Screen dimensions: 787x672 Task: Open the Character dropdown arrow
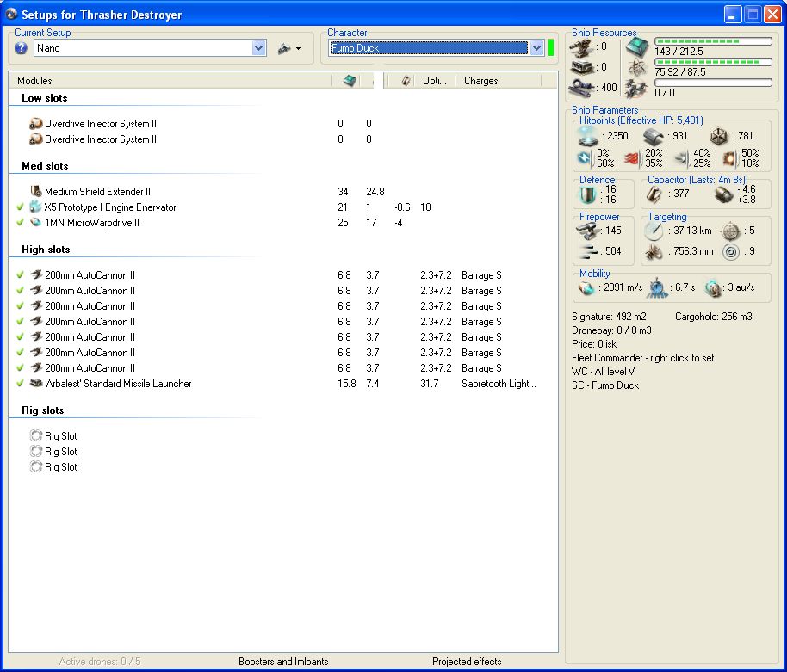tap(536, 48)
